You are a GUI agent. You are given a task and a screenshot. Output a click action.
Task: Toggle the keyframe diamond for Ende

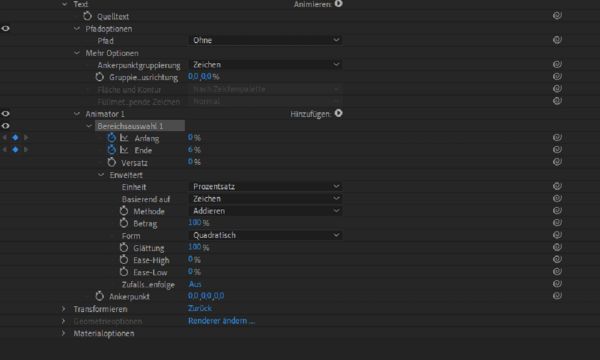pos(15,150)
